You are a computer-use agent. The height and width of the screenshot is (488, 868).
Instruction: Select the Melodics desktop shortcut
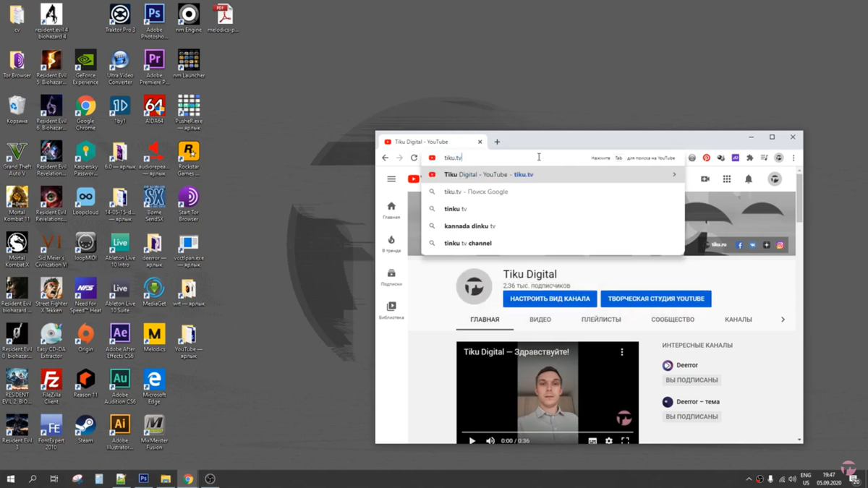coord(154,338)
